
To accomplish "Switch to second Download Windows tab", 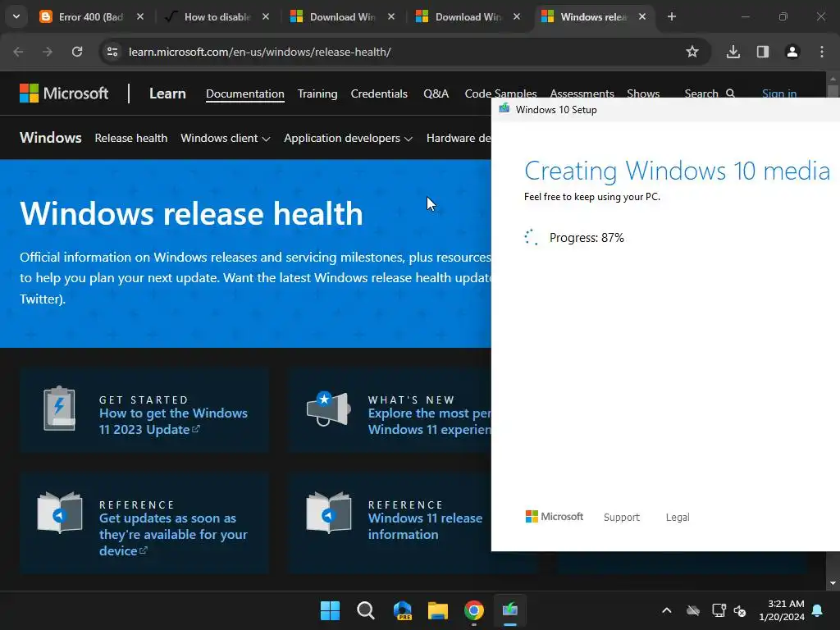I will [x=468, y=16].
